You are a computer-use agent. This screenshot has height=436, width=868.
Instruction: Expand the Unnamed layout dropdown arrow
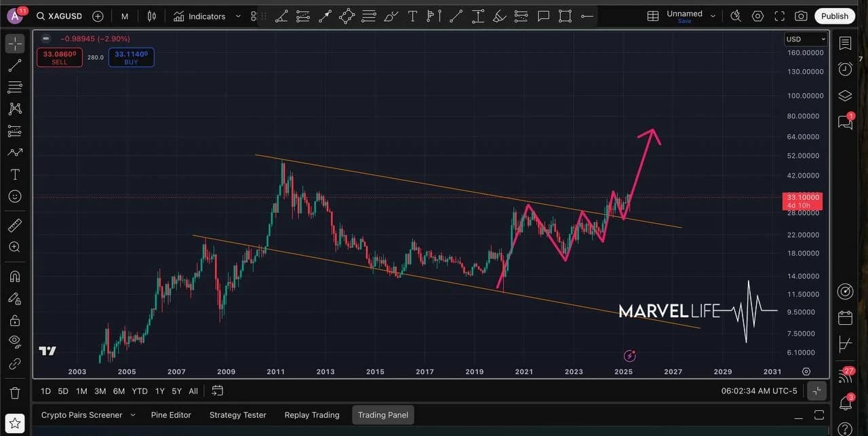(713, 16)
